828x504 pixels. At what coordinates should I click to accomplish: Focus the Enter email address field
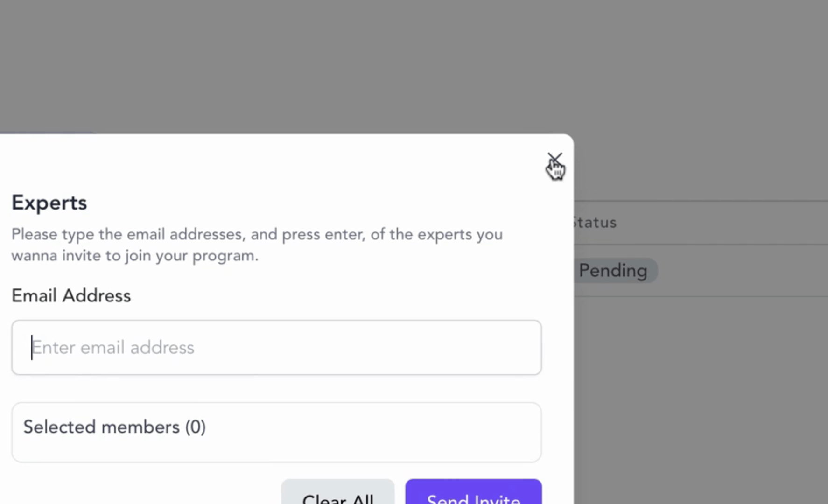pyautogui.click(x=276, y=347)
